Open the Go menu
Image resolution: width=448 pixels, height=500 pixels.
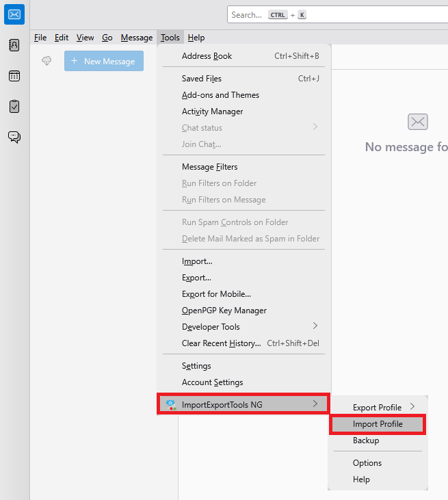[107, 38]
